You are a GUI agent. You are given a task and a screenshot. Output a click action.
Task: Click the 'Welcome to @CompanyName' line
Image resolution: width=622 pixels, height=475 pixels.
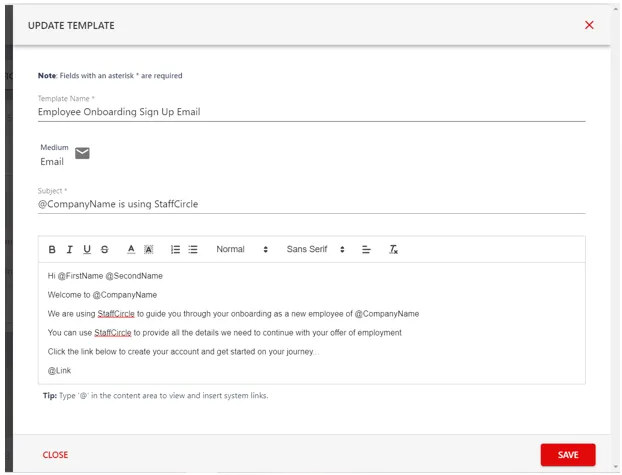(x=102, y=295)
